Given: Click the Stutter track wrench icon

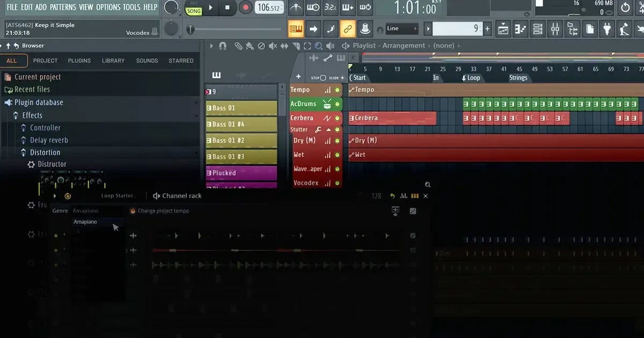Looking at the screenshot, I should [318, 130].
